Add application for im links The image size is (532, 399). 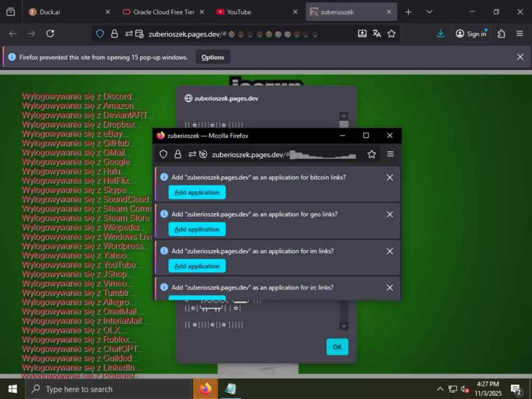click(x=197, y=266)
